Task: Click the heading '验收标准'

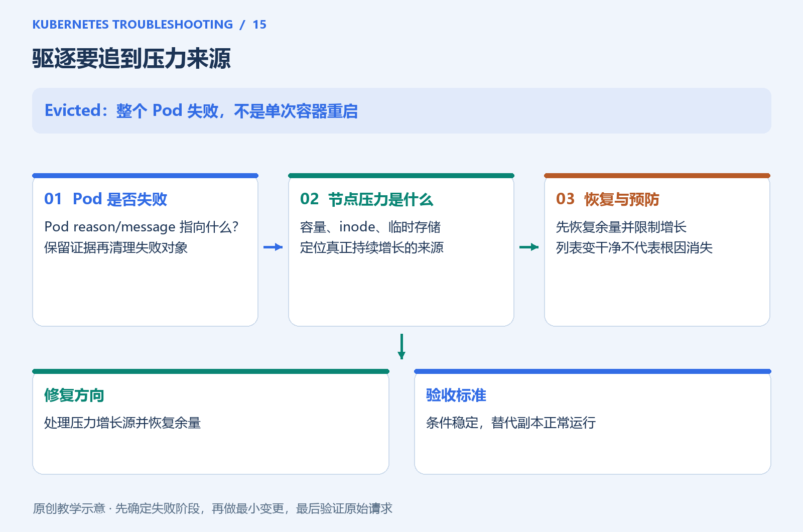Action: click(x=456, y=395)
